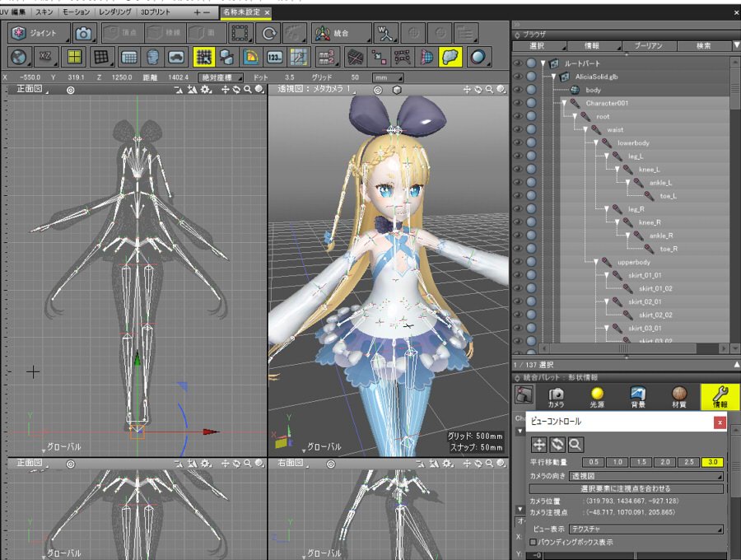
Task: Open the browser 検索 search button
Action: 704,46
